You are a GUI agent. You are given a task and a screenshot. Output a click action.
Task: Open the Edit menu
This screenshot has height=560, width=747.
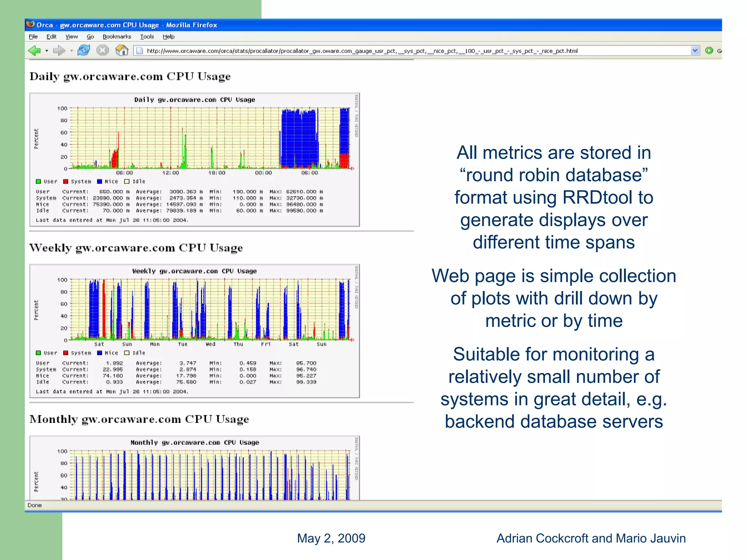tap(51, 36)
